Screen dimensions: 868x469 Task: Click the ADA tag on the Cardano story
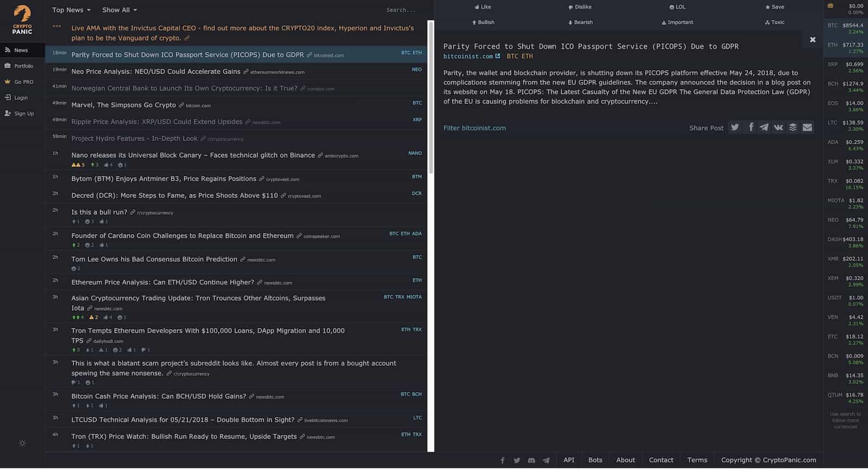tap(417, 234)
